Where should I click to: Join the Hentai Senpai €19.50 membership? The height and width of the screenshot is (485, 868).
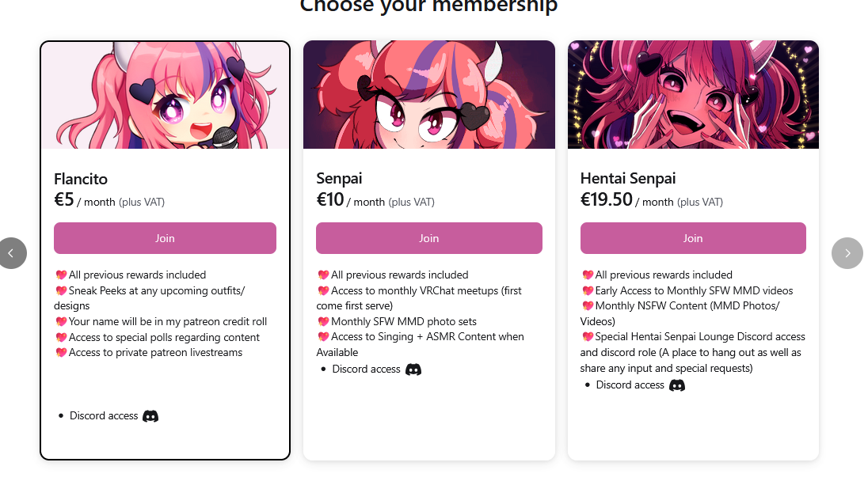coord(693,238)
